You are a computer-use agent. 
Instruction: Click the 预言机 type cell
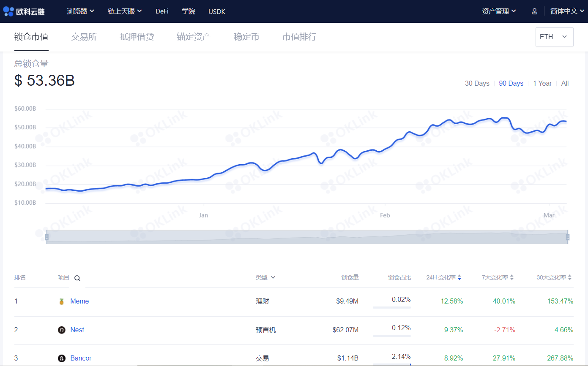266,330
